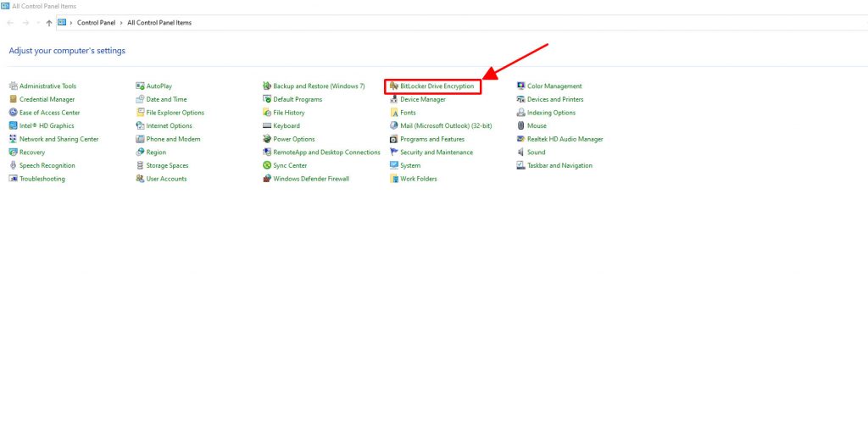
Task: Click the Security and Maintenance flag icon
Action: pyautogui.click(x=393, y=152)
